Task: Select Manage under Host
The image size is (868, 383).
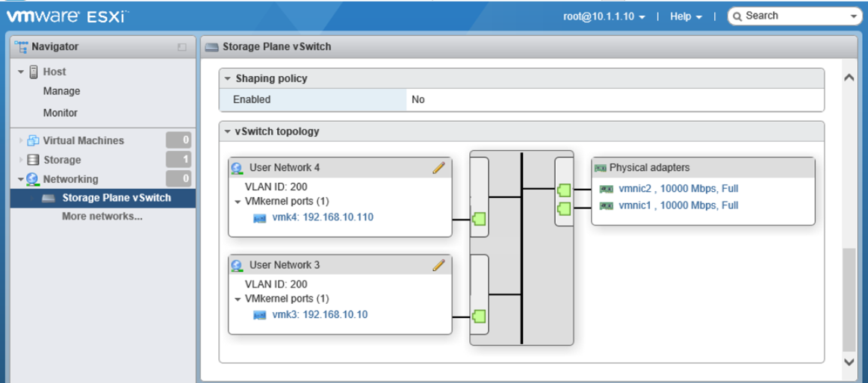Action: pyautogui.click(x=62, y=91)
